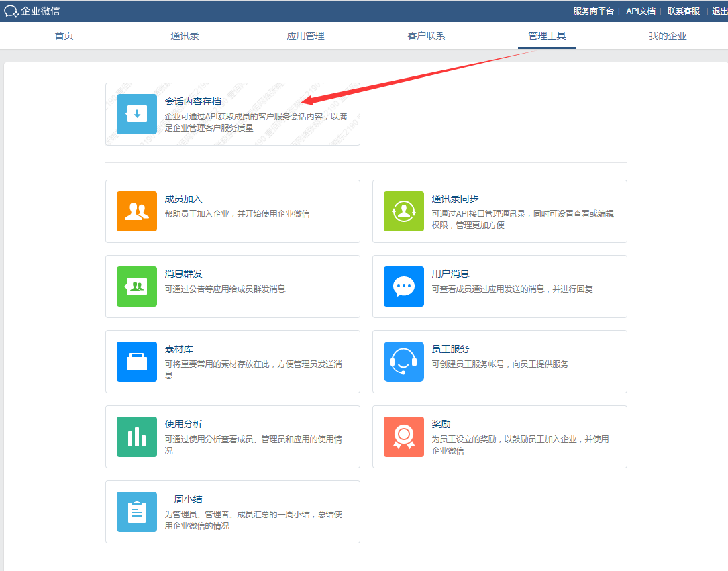728x571 pixels.
Task: Click the 服务商平台 link
Action: (x=593, y=11)
